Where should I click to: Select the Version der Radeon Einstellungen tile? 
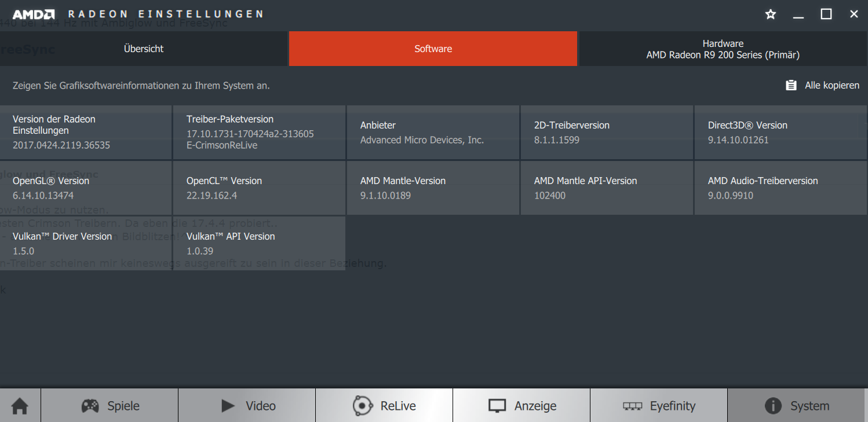(x=86, y=132)
